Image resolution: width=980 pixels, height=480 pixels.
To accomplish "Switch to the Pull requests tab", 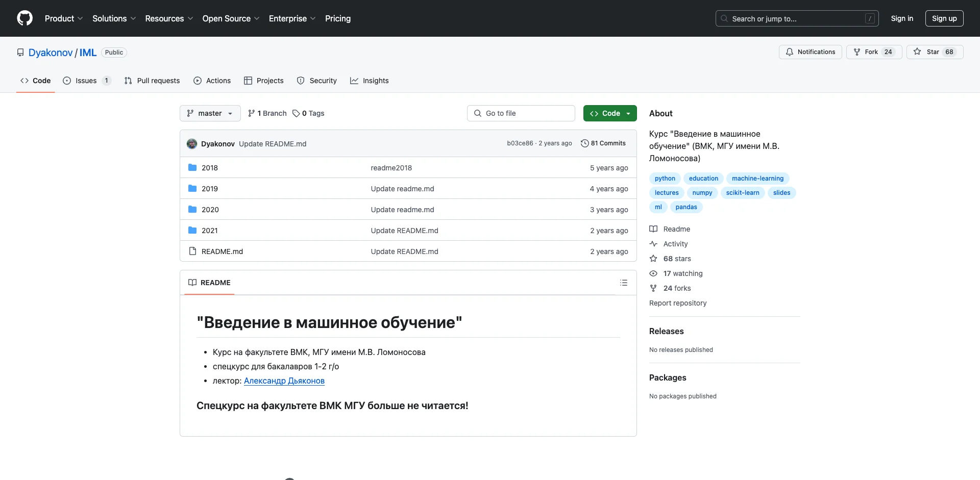I will tap(152, 81).
